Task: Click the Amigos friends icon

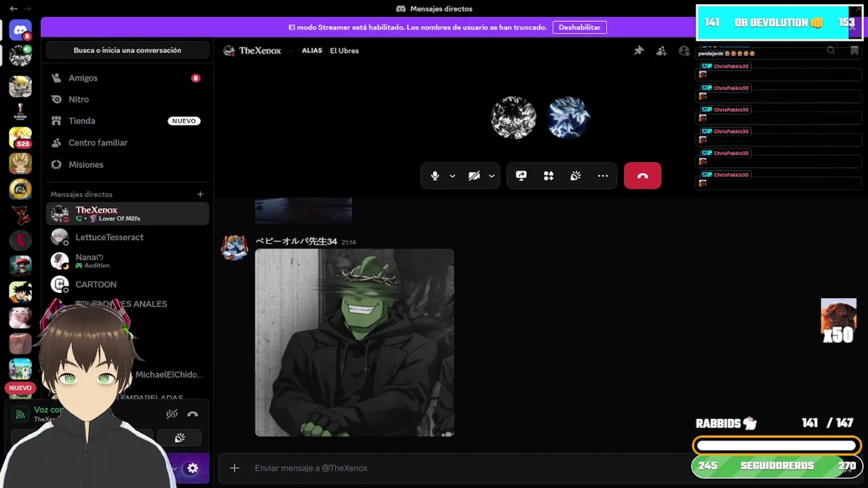Action: 56,78
